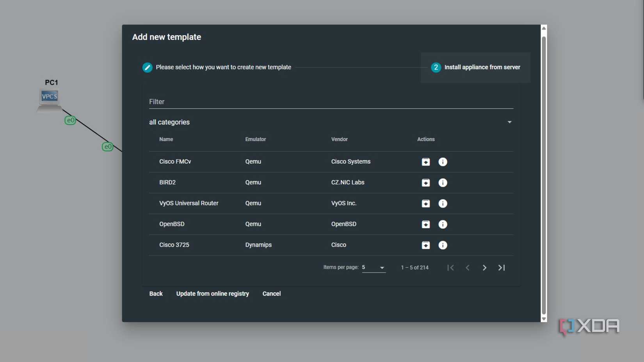
Task: Open the Items per page selector
Action: (x=374, y=268)
